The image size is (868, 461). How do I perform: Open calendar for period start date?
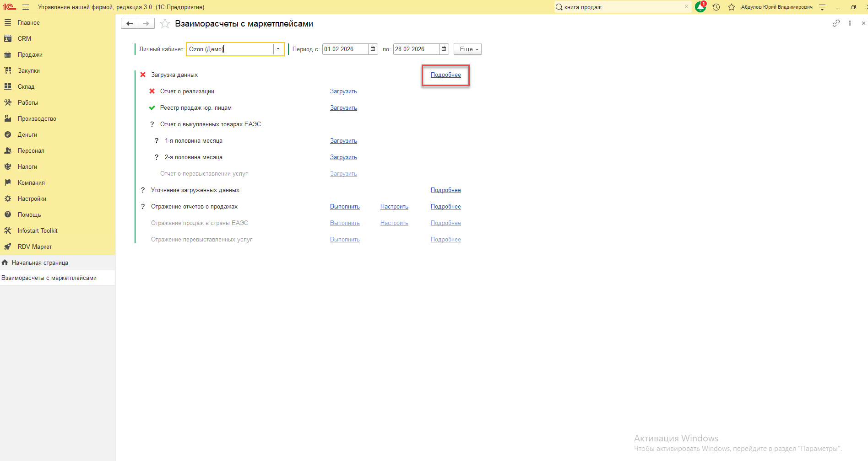(373, 49)
